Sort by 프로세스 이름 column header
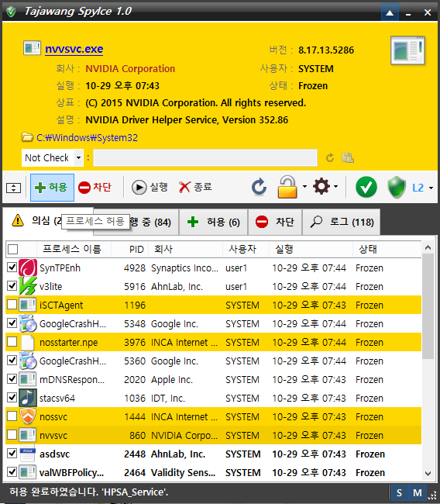440x504 pixels. pyautogui.click(x=72, y=249)
